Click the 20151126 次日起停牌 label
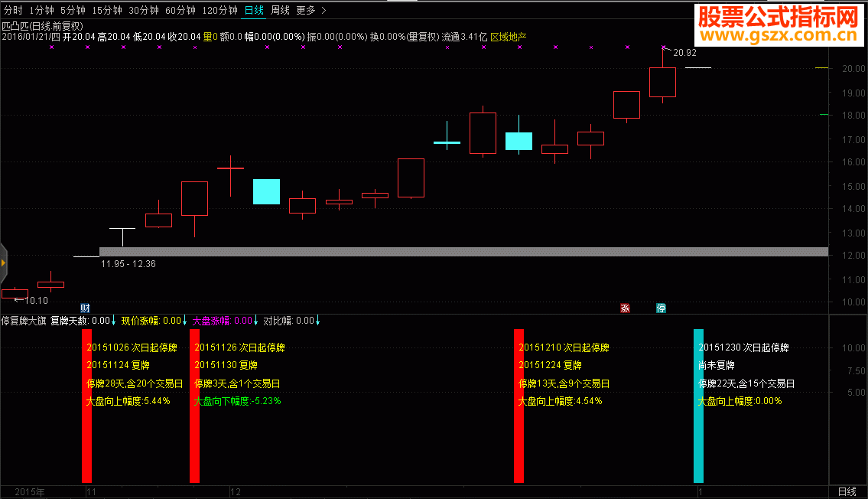The height and width of the screenshot is (499, 868). tap(239, 347)
